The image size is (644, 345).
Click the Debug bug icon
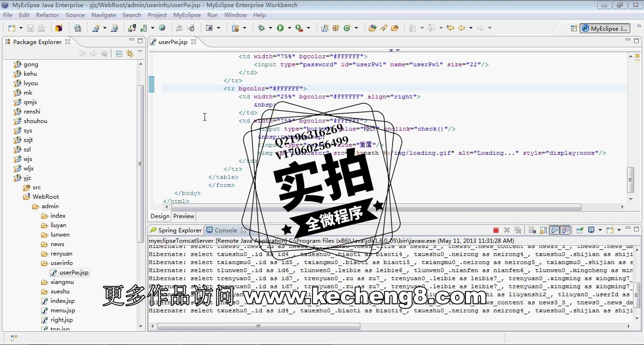point(261,28)
